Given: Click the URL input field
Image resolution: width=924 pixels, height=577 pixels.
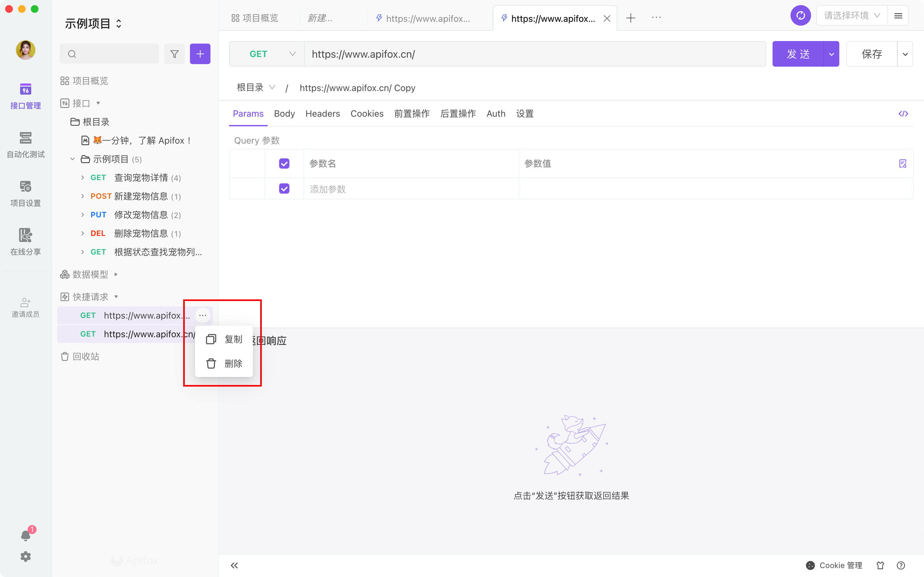Looking at the screenshot, I should (x=535, y=54).
